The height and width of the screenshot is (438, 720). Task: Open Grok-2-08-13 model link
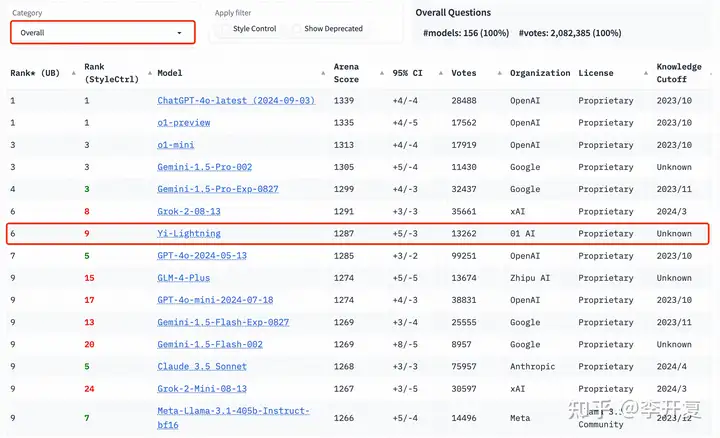click(189, 211)
